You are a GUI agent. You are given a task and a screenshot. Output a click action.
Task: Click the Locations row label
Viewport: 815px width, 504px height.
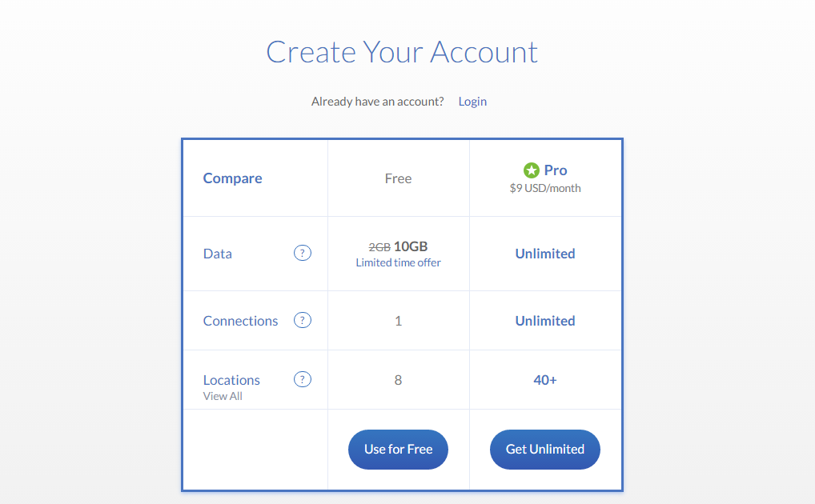click(231, 380)
